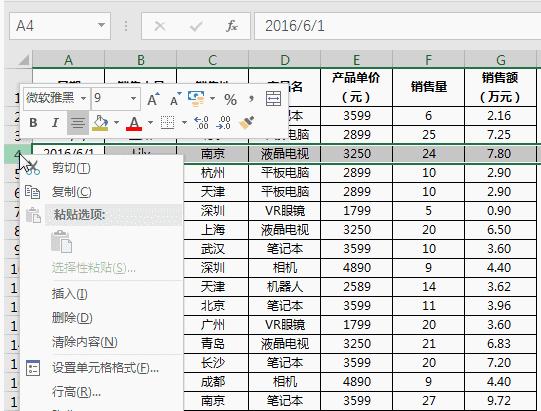The height and width of the screenshot is (411, 541).
Task: Toggle center alignment in mini toolbar
Action: 78,123
